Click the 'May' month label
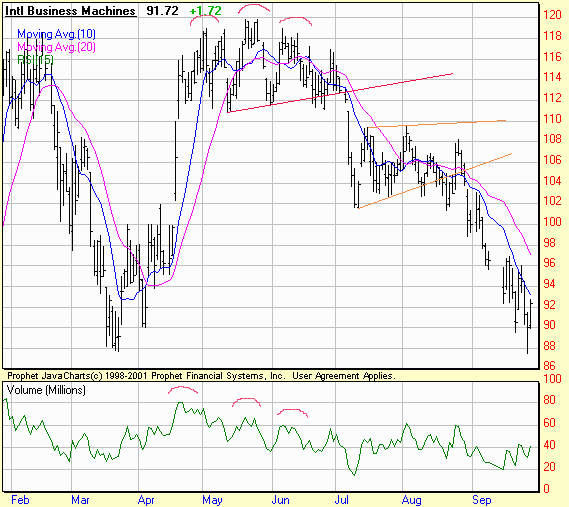The width and height of the screenshot is (569, 507). point(212,500)
